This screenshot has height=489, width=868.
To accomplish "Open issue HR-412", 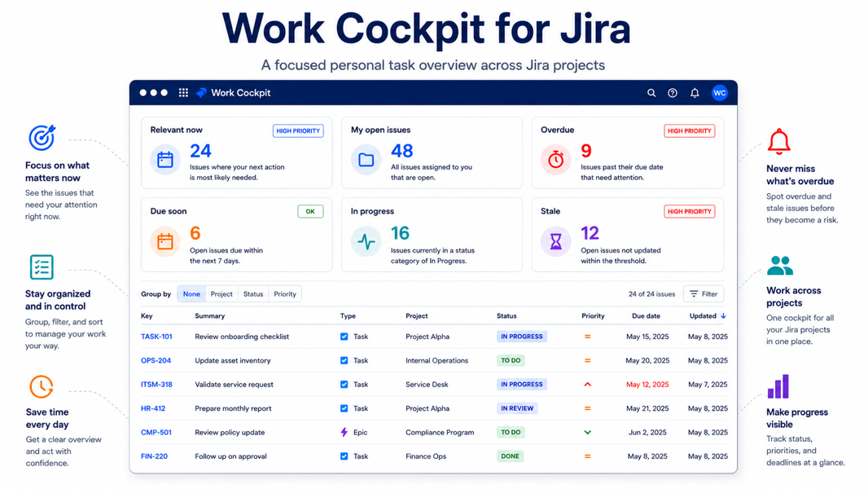I will [153, 408].
